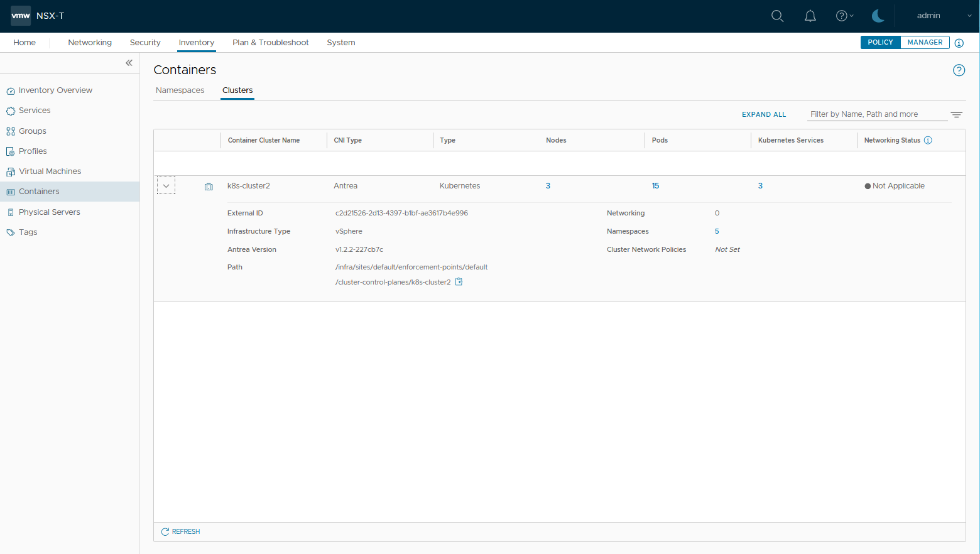
Task: Open the System menu
Action: (341, 43)
